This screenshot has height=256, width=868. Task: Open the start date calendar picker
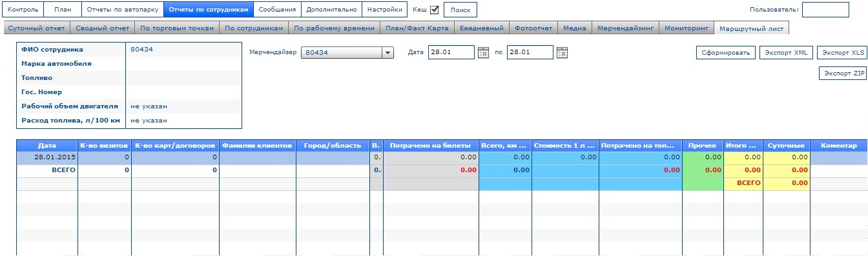point(483,53)
